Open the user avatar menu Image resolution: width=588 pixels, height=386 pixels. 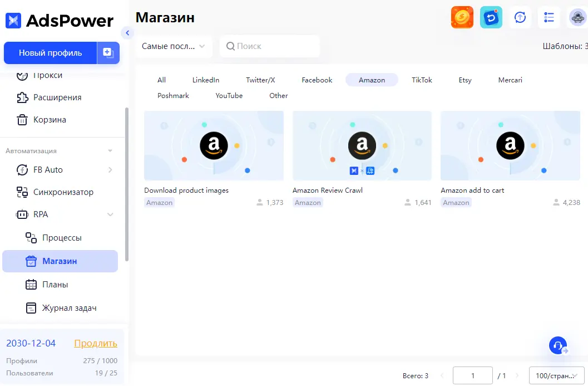[x=578, y=17]
